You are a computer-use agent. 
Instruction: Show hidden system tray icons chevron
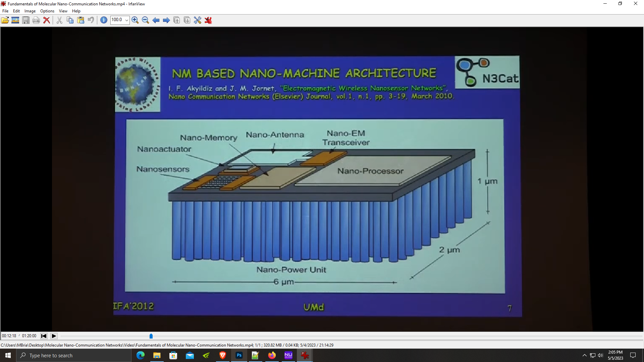tap(585, 355)
